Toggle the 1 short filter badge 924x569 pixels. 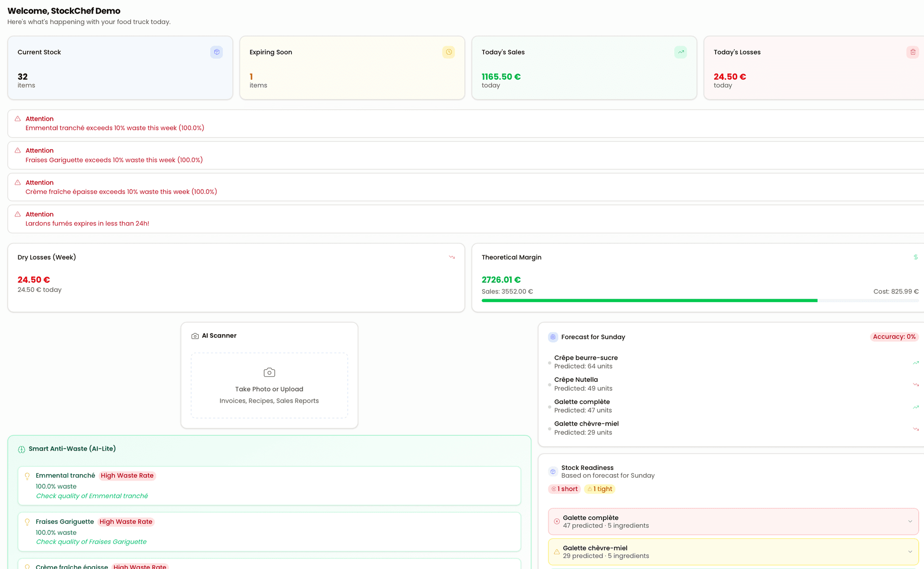point(564,489)
